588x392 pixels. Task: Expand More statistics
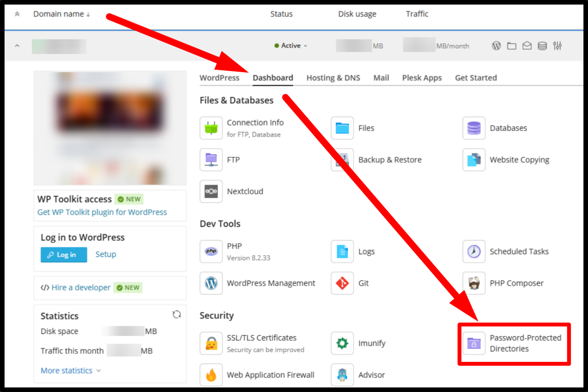pyautogui.click(x=71, y=371)
